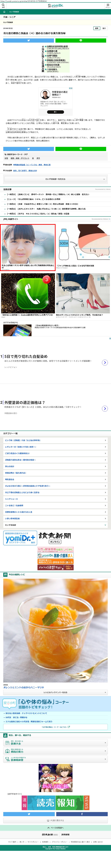Click the Android phone app ad icon
The width and height of the screenshot is (111, 868).
coord(28,293)
